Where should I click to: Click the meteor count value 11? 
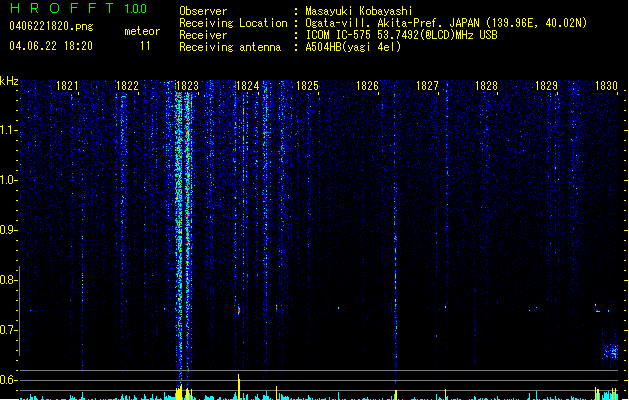pos(145,46)
